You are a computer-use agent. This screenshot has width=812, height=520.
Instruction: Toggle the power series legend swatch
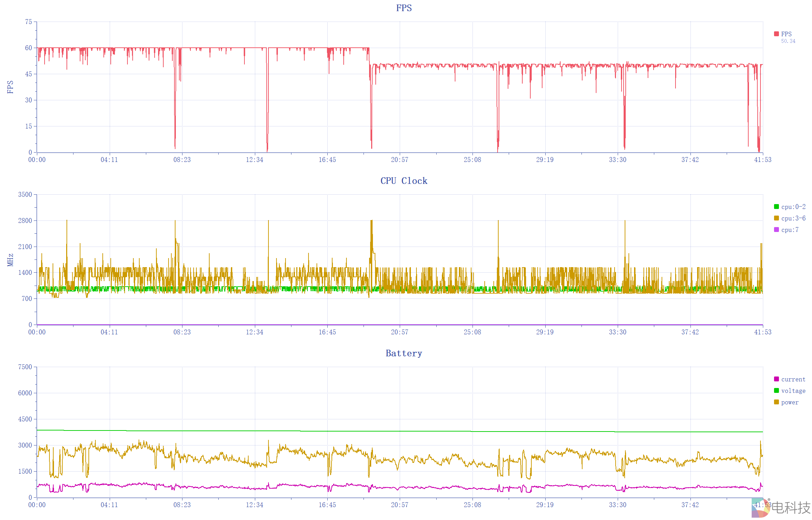(776, 402)
